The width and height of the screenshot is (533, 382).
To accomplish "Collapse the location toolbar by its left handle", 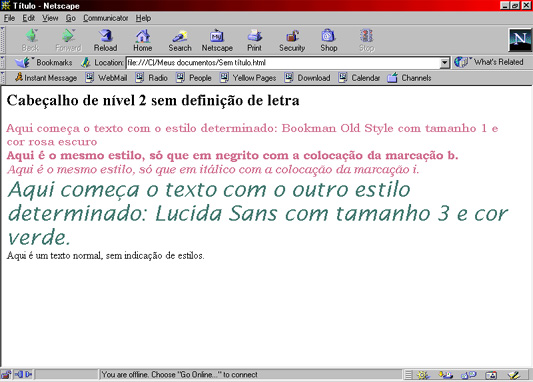I will [3, 63].
